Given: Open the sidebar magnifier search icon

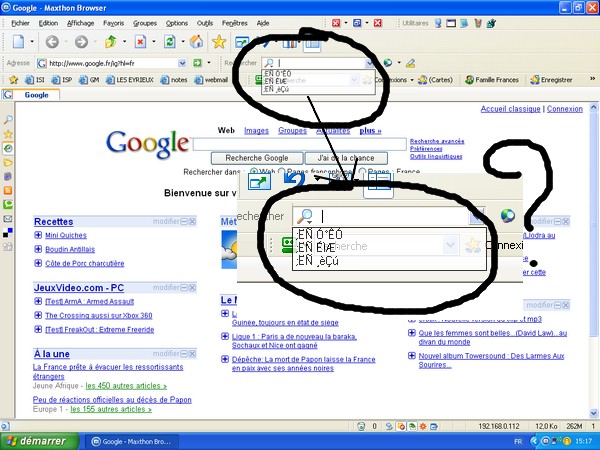Looking at the screenshot, I should [x=8, y=119].
